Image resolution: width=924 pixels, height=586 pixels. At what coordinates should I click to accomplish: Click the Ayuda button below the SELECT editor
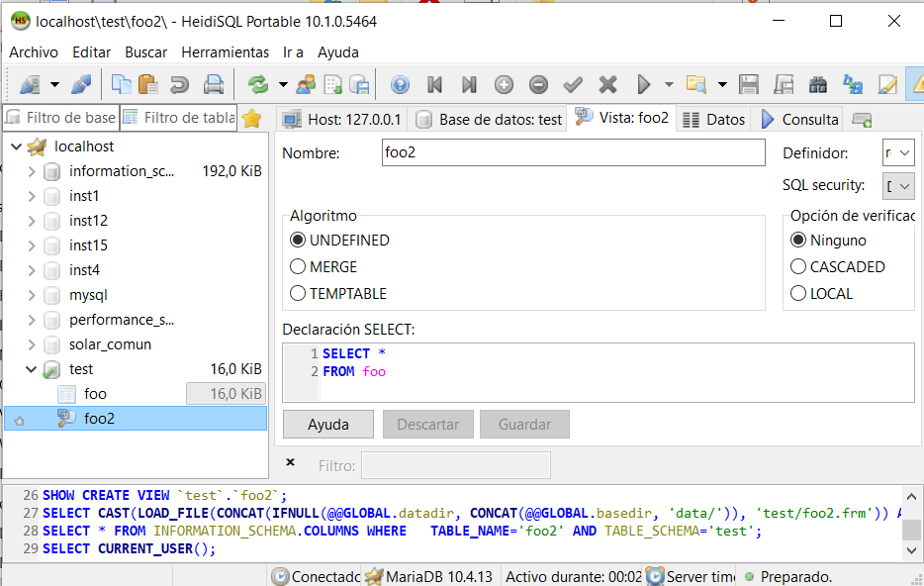327,424
